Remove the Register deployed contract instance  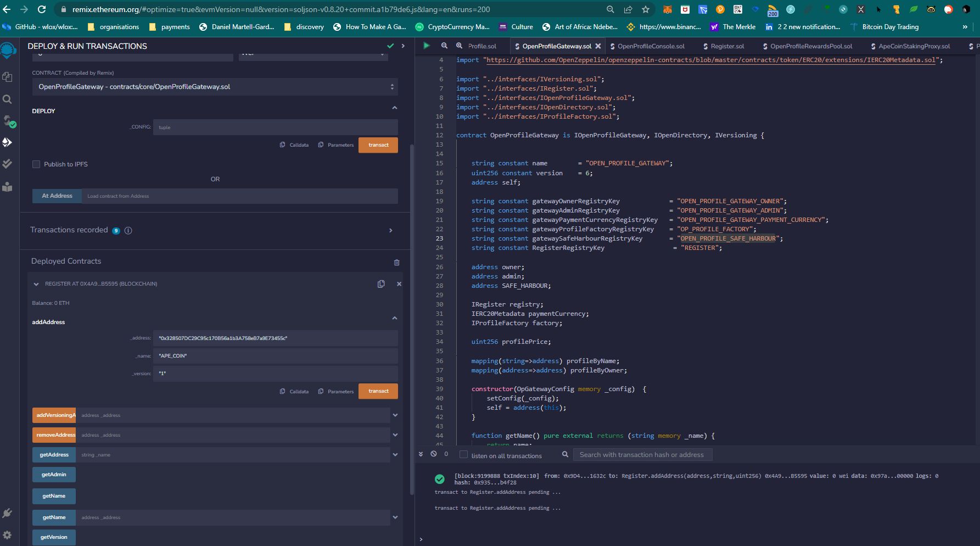pos(399,284)
